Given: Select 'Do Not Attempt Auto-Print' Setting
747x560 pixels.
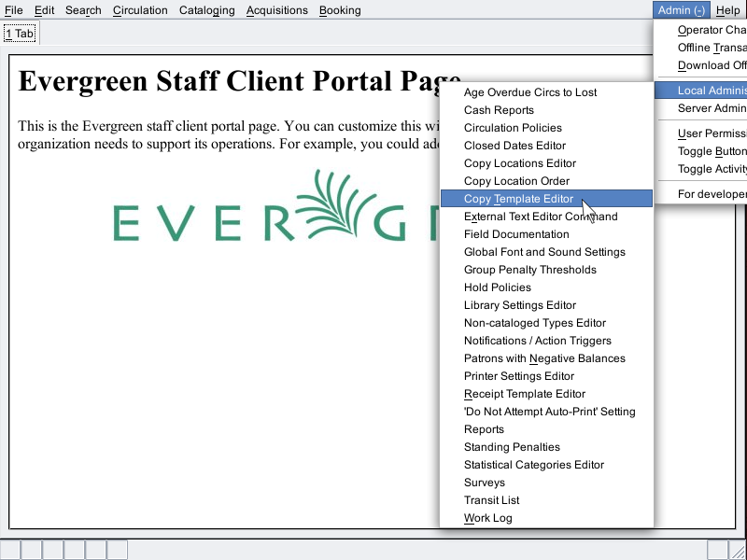Looking at the screenshot, I should 546,412.
